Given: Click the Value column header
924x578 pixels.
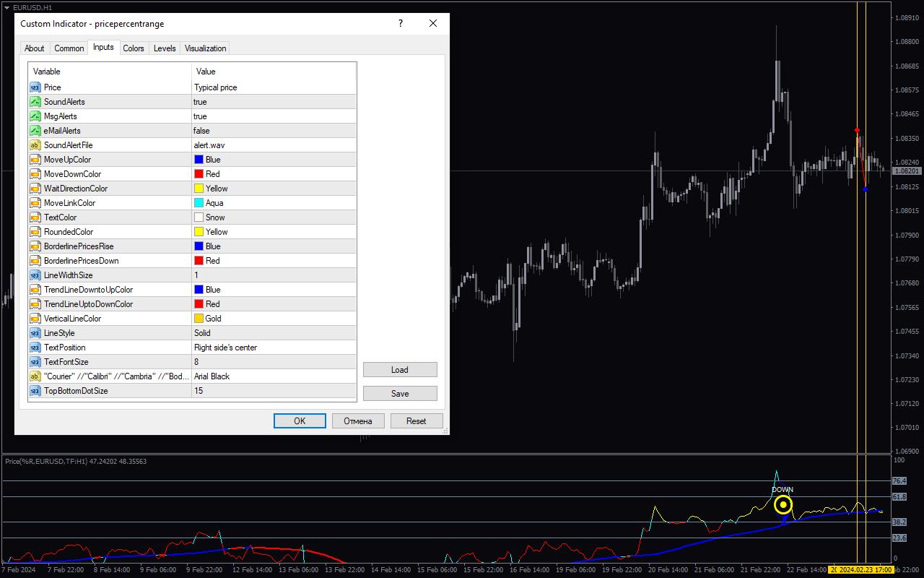Looking at the screenshot, I should 274,72.
